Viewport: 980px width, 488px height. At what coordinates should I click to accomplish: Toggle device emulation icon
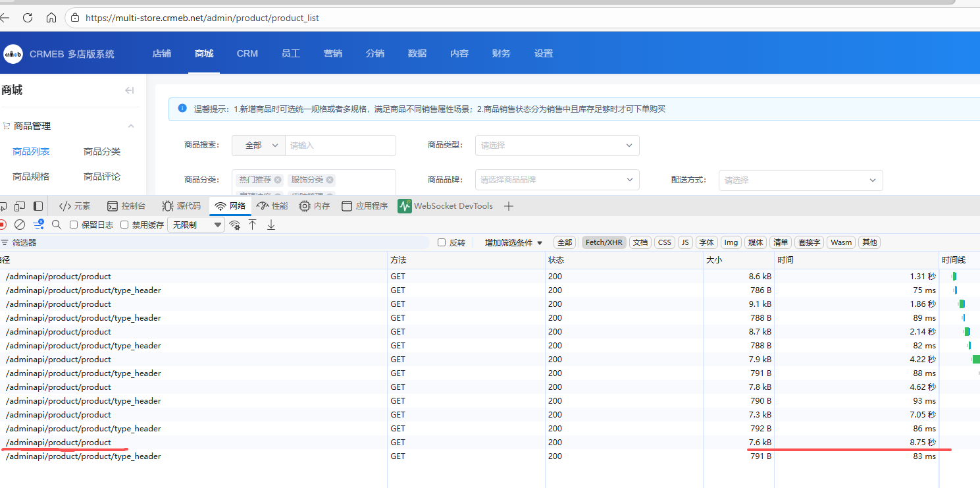[20, 206]
